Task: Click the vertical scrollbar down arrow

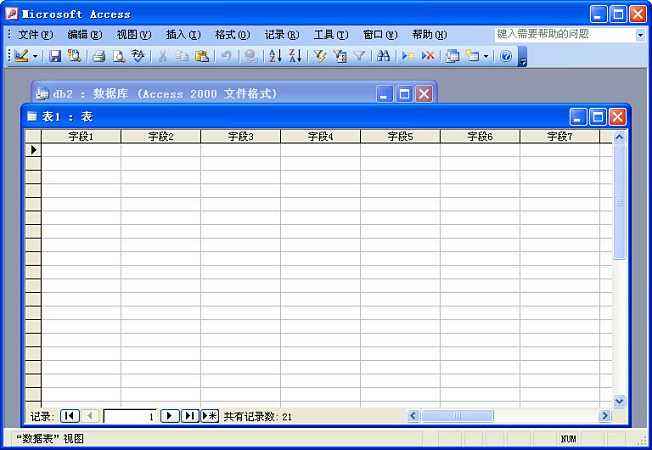Action: pos(620,401)
